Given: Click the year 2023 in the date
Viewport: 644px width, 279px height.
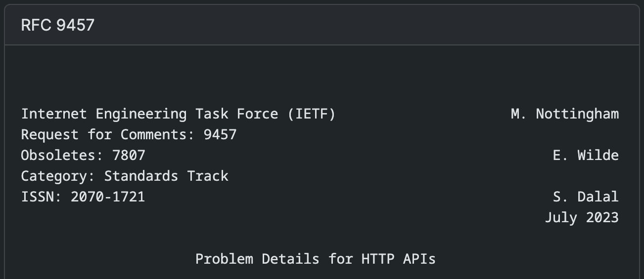Looking at the screenshot, I should pyautogui.click(x=602, y=218).
